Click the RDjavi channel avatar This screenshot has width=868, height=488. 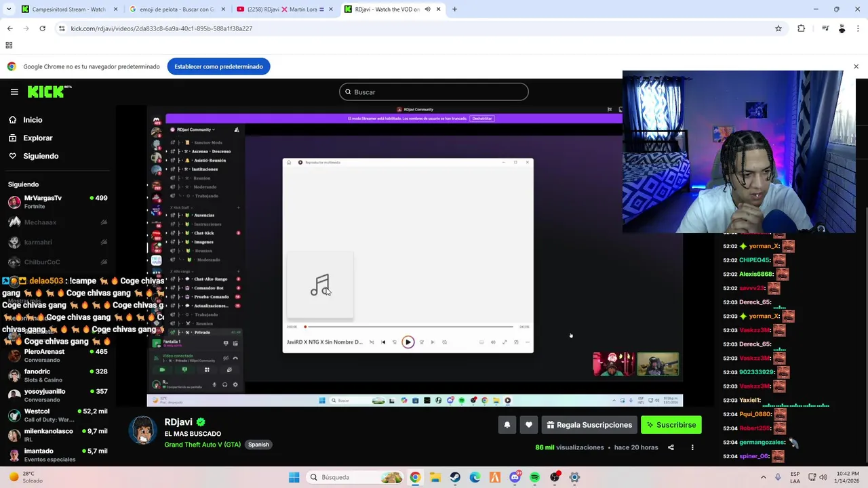143,430
